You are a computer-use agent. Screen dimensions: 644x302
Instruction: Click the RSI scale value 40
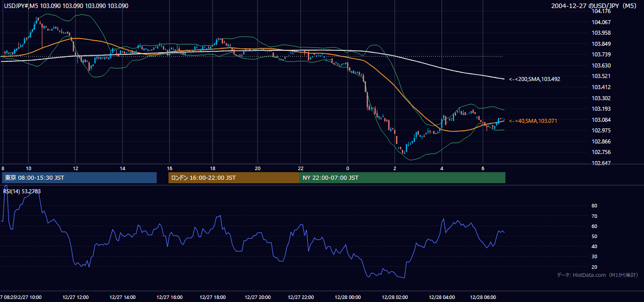(x=594, y=246)
